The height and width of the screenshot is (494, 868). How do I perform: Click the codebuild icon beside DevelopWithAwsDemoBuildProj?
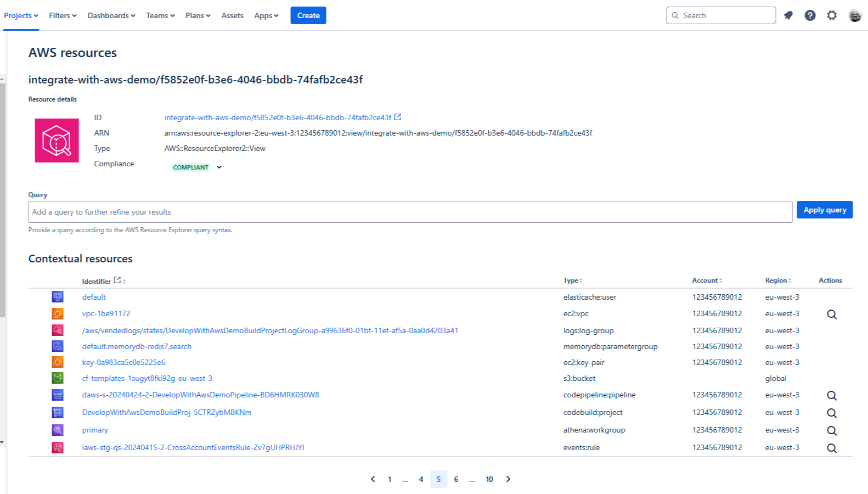pos(58,412)
